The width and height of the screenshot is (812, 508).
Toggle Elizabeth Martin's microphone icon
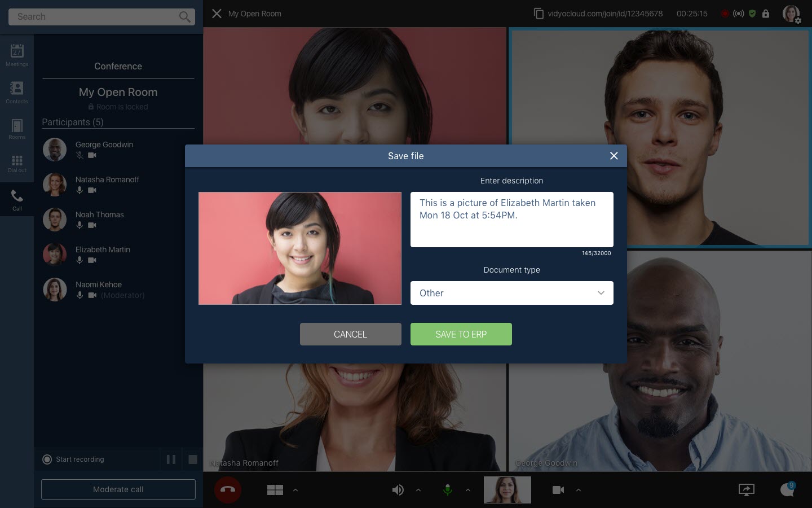[x=80, y=260]
